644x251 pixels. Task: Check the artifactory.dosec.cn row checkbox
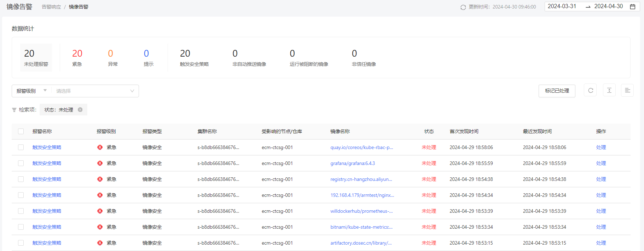tap(21, 243)
